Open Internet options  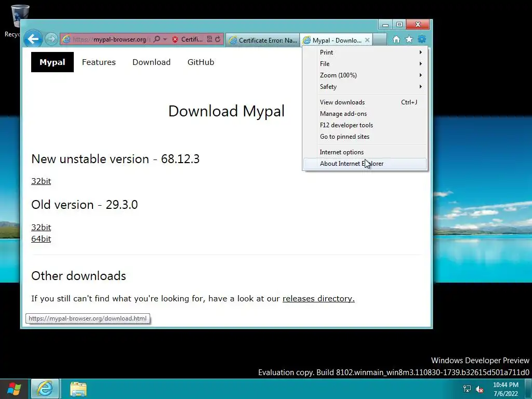click(x=365, y=152)
